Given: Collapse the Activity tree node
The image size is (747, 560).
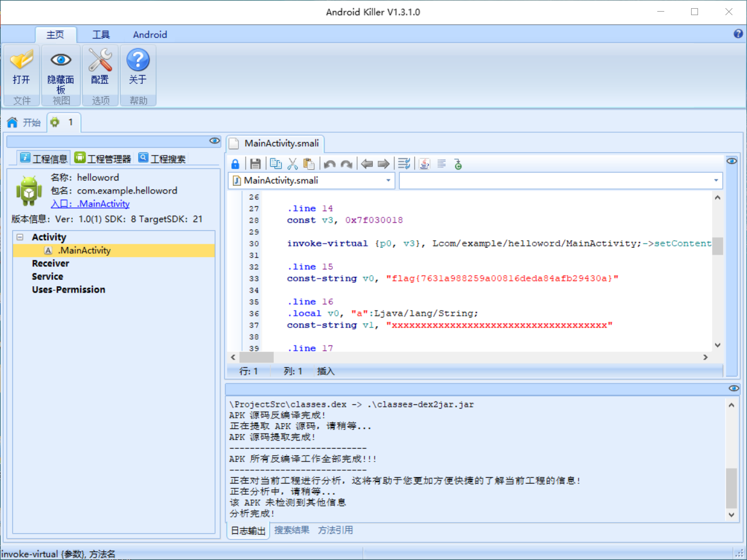Looking at the screenshot, I should click(20, 237).
